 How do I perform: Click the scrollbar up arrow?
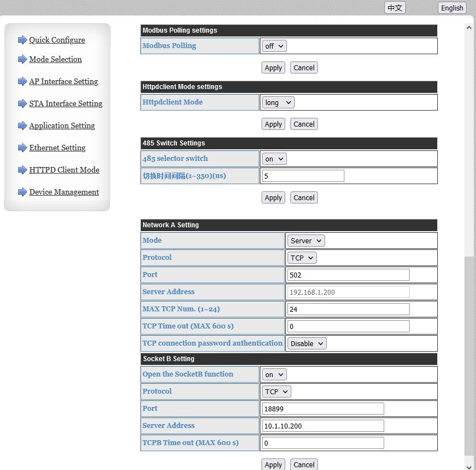pos(469,28)
